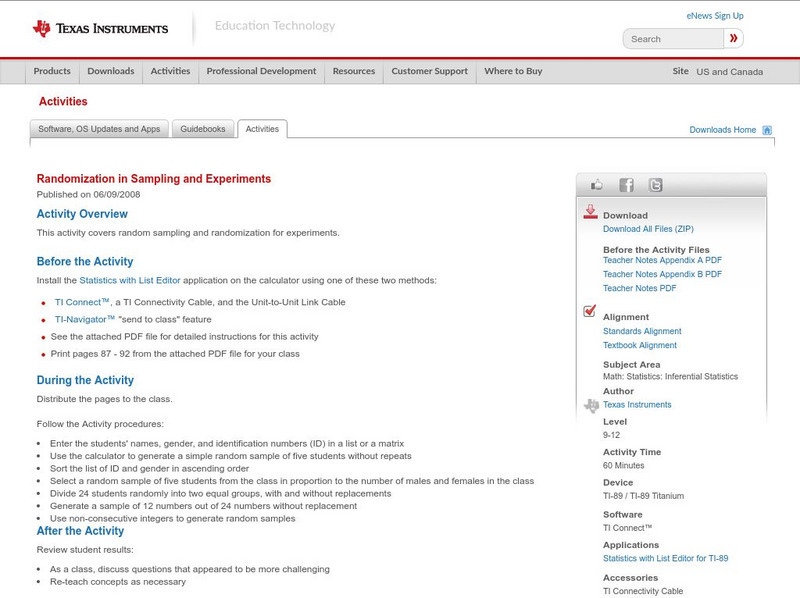This screenshot has height=598, width=800.
Task: Open the Customer Support menu
Action: pos(428,71)
